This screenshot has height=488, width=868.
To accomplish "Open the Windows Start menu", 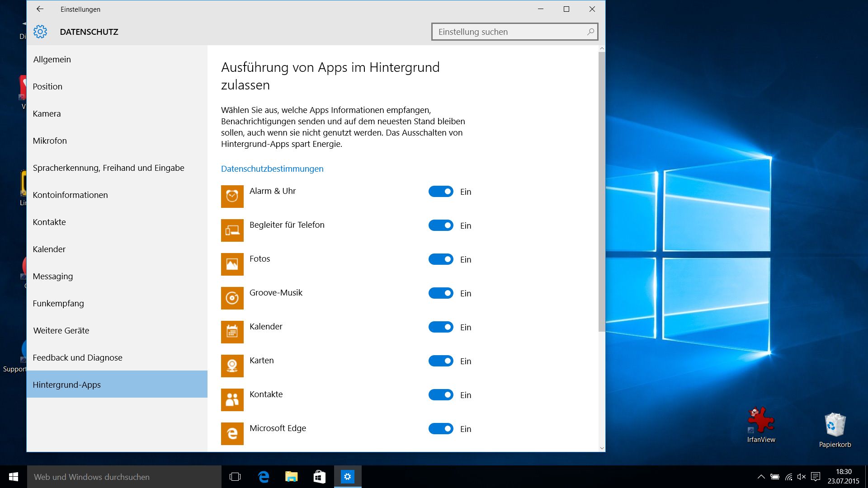I will pyautogui.click(x=14, y=477).
